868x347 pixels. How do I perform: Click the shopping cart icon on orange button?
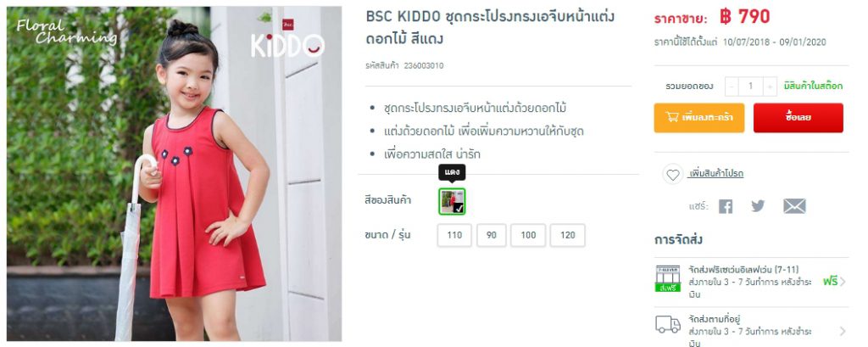(x=672, y=117)
